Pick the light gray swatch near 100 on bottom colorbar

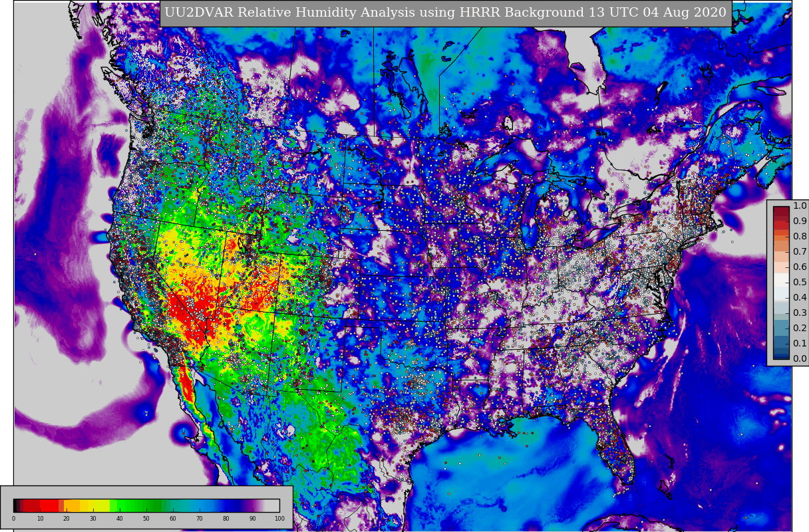(x=272, y=505)
